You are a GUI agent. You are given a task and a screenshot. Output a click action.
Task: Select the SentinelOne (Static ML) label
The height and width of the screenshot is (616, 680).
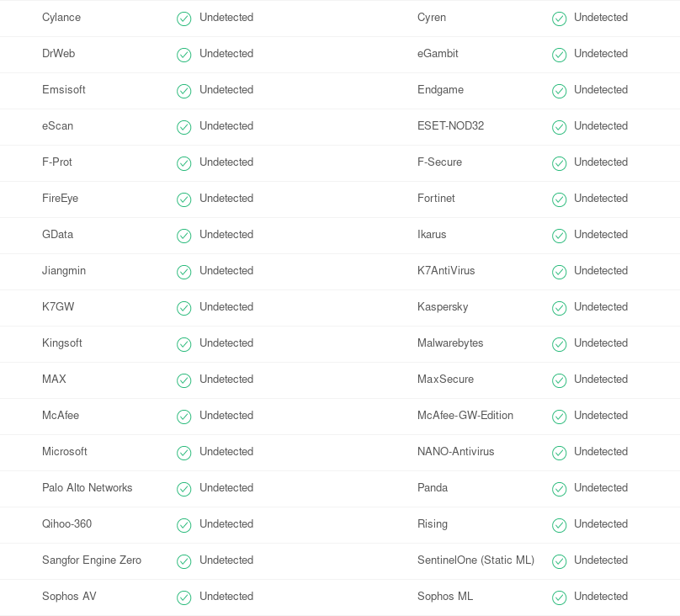tap(475, 560)
